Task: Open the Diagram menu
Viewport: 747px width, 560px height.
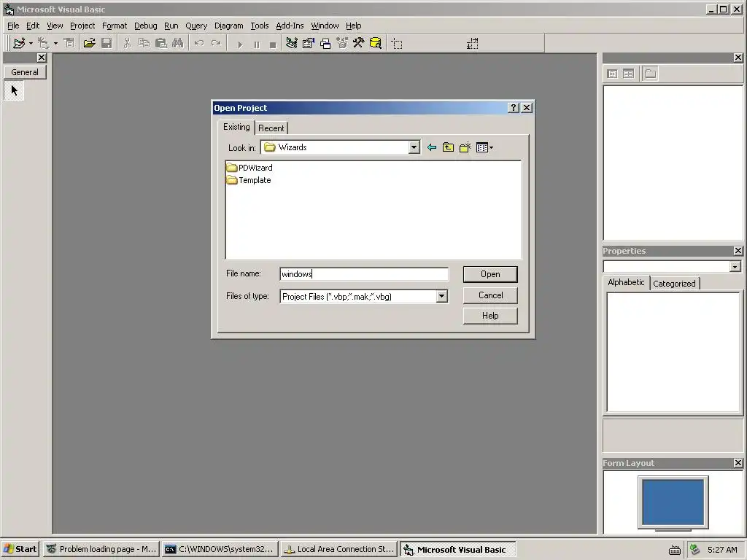Action: tap(228, 26)
